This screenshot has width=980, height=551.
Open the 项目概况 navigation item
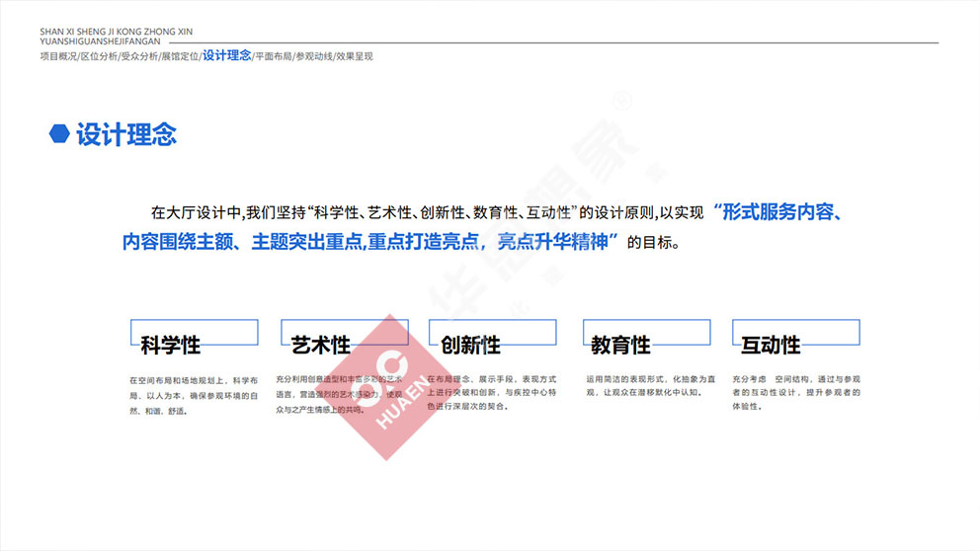(58, 56)
